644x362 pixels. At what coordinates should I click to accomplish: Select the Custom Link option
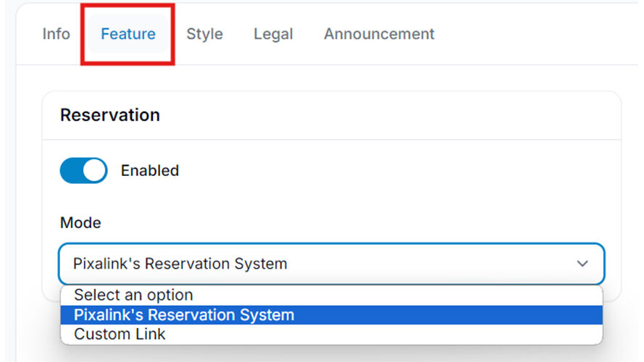click(332, 334)
